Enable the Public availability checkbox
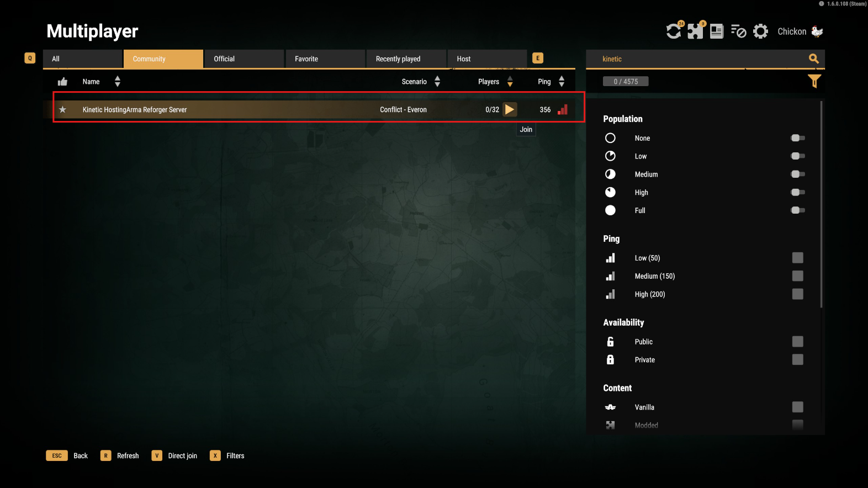This screenshot has width=868, height=488. (x=797, y=342)
